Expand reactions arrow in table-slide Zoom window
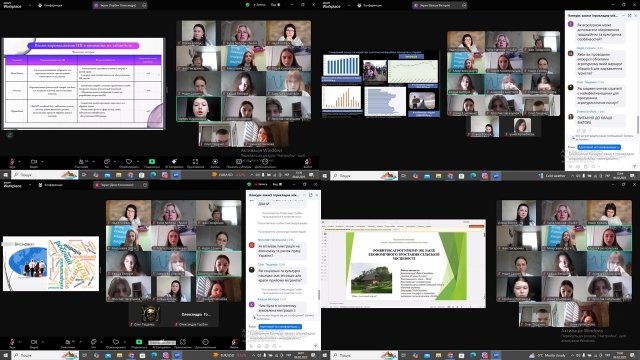The width and height of the screenshot is (640, 360). (138, 161)
